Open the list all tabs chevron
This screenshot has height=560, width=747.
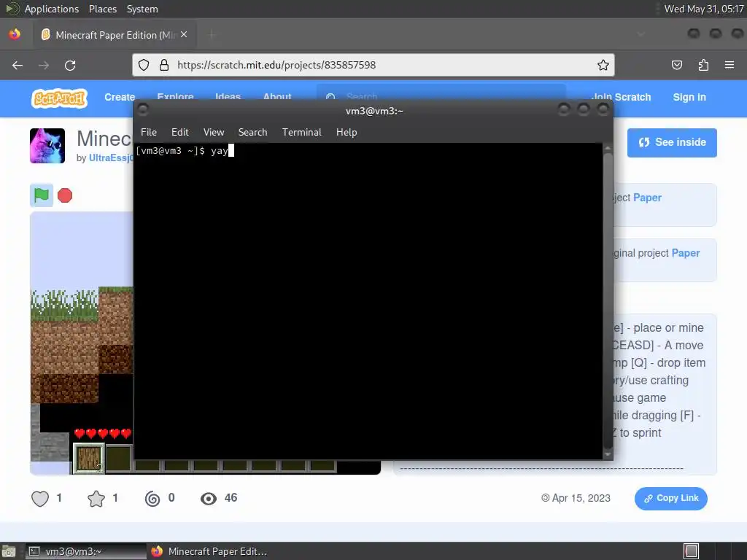pyautogui.click(x=640, y=34)
